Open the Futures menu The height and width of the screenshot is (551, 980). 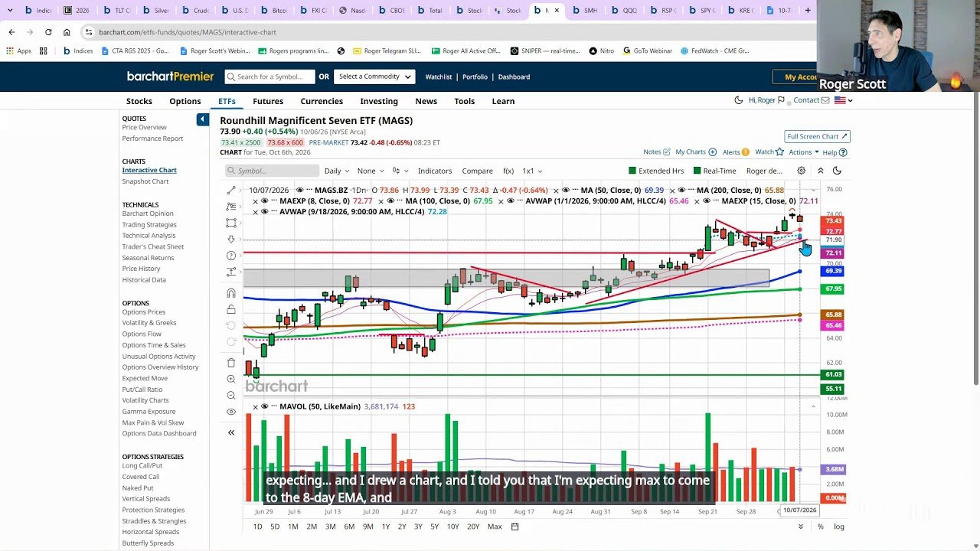click(x=268, y=101)
